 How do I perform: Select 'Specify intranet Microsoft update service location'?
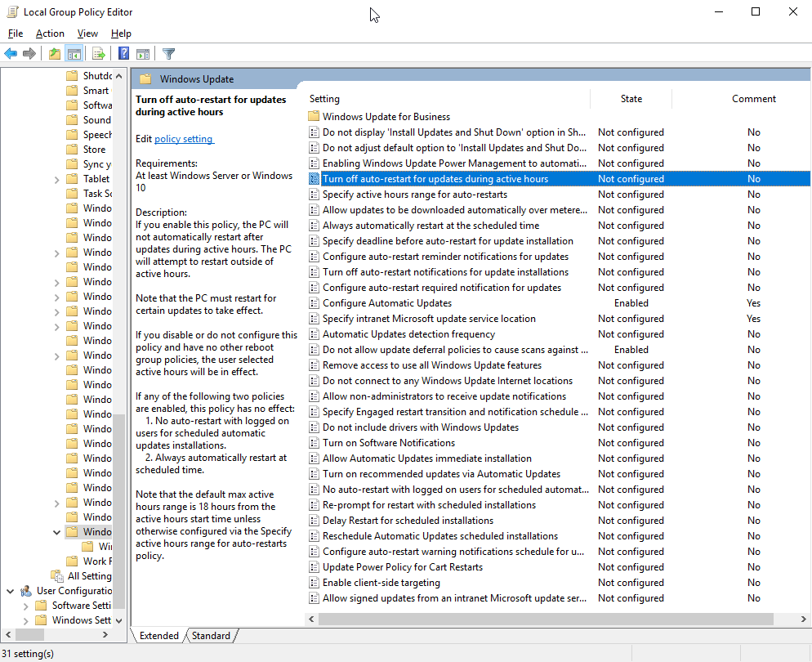click(429, 319)
